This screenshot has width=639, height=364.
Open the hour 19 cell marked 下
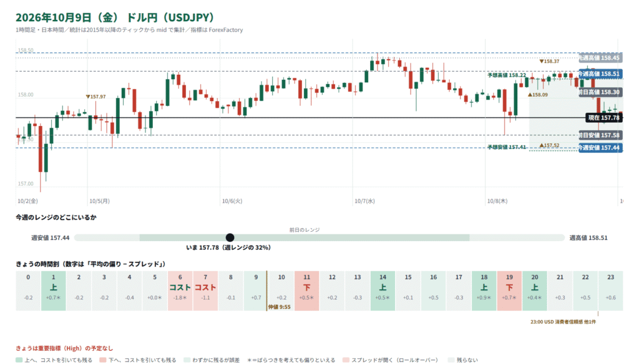pyautogui.click(x=509, y=290)
